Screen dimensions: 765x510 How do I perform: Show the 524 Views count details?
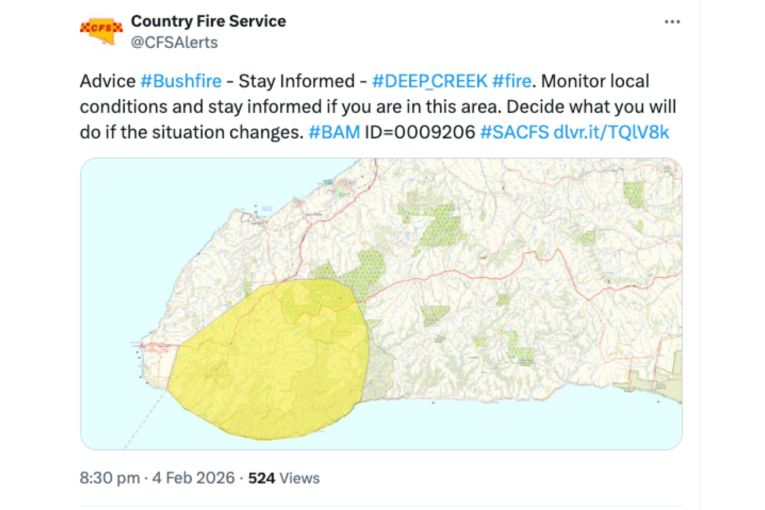tap(283, 478)
